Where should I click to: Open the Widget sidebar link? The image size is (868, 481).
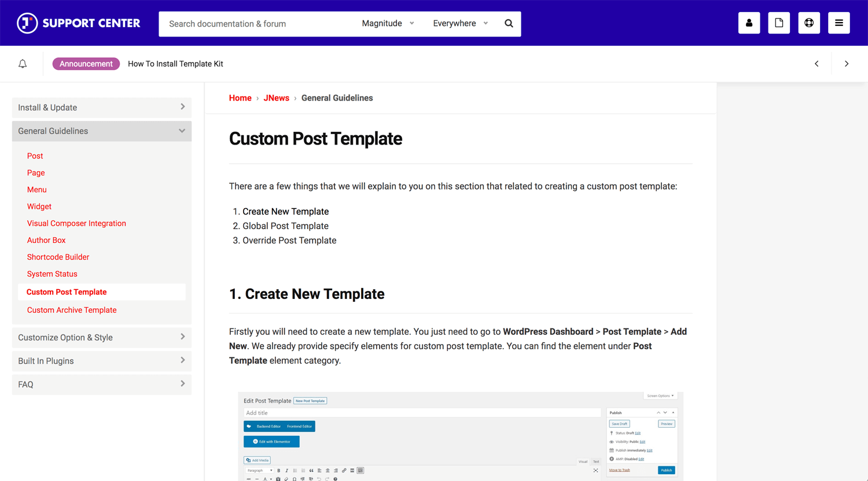(39, 206)
